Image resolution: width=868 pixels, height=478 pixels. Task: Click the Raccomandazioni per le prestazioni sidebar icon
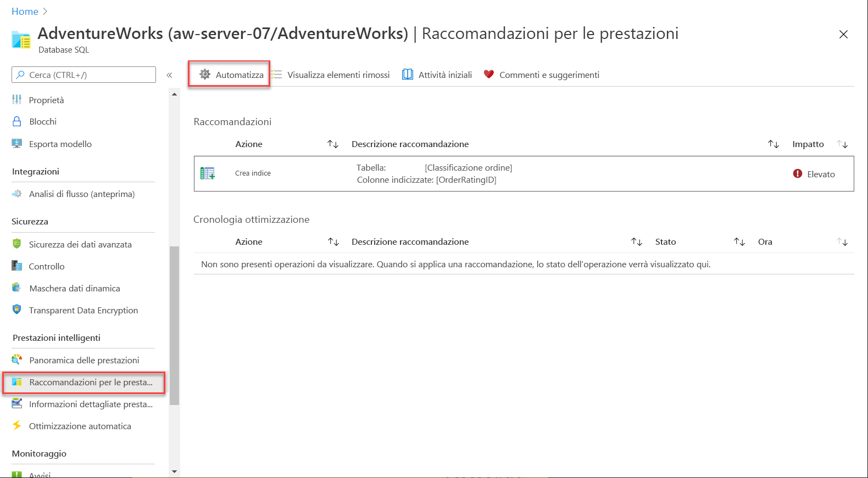(x=17, y=382)
